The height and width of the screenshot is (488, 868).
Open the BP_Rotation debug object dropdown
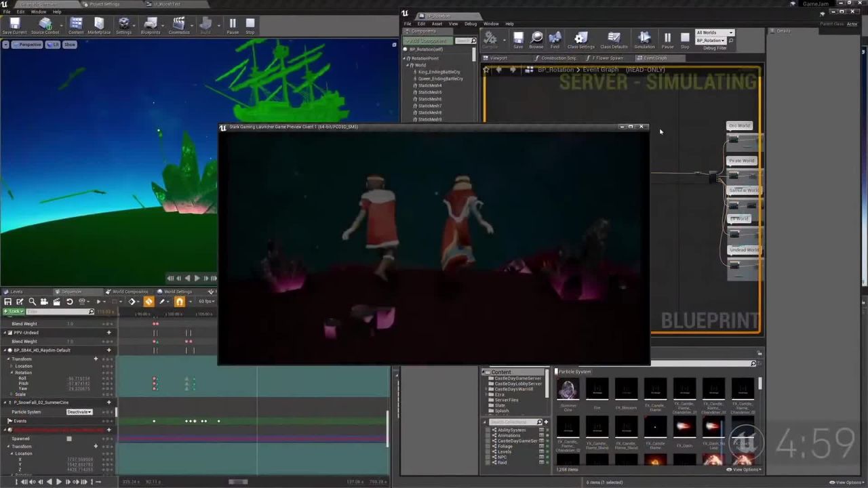711,41
